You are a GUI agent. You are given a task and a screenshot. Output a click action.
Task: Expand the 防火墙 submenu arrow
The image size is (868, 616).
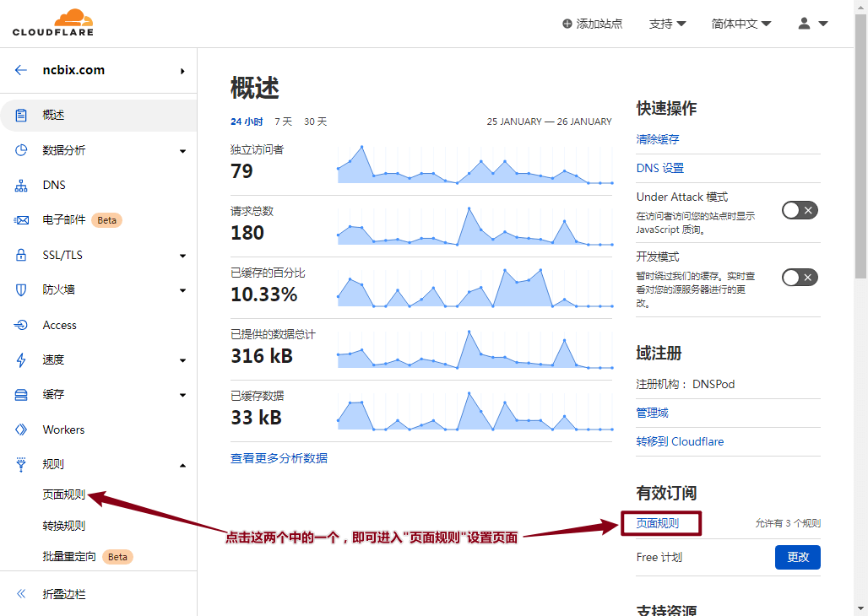182,290
